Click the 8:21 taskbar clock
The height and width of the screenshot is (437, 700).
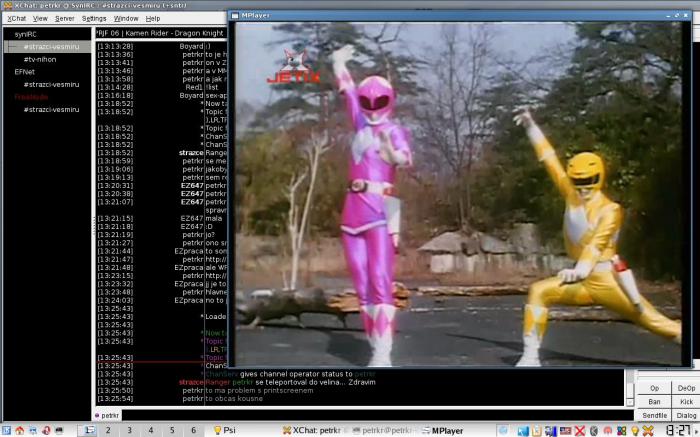678,430
